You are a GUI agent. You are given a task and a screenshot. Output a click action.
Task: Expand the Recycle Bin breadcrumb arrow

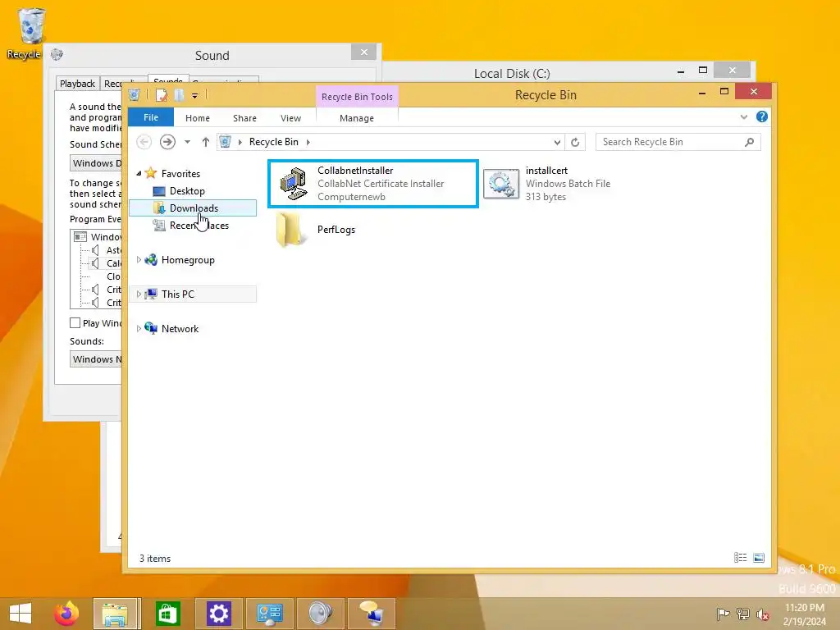308,142
